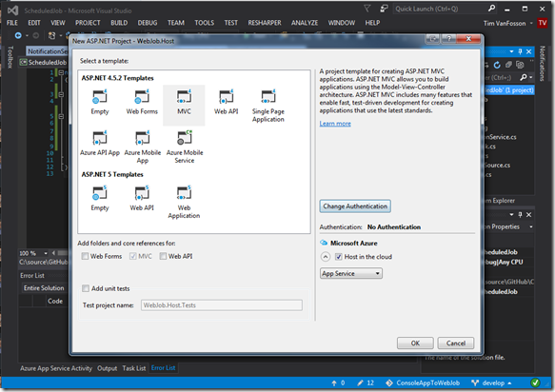Select the ASP.NET 4.5.2 Empty template

click(x=100, y=102)
